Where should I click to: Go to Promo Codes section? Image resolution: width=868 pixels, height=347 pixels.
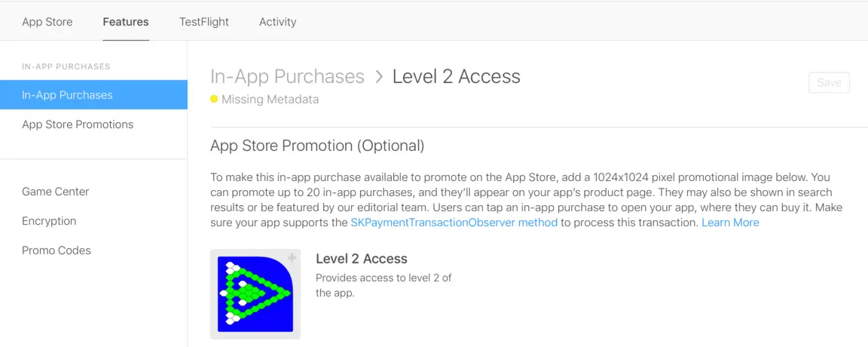(x=57, y=250)
